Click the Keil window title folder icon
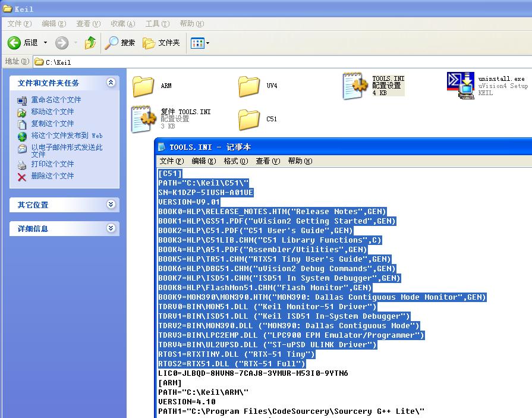Screen dimensions: 532x418 pos(8,8)
